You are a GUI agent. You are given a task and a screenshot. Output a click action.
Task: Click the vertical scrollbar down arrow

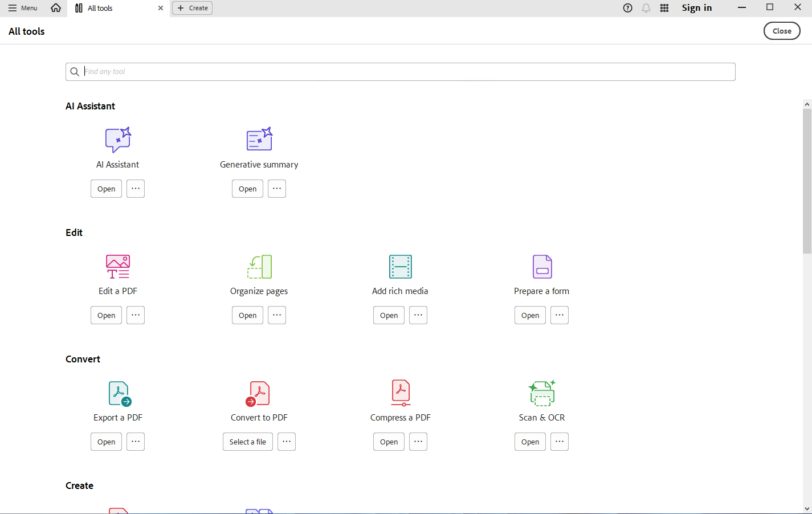807,509
